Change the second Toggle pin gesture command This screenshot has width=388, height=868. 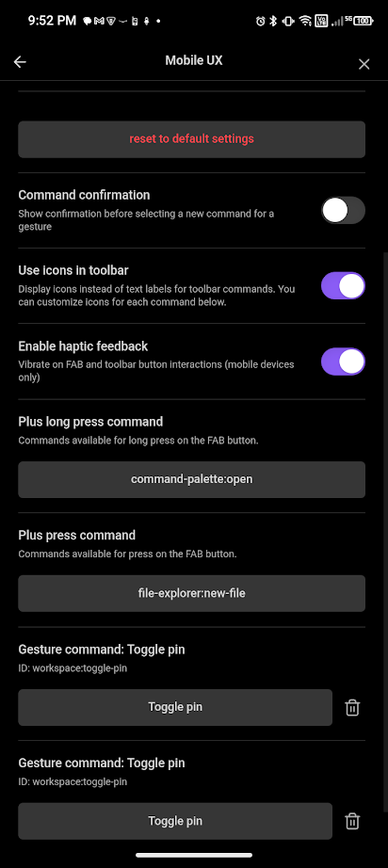pos(175,821)
